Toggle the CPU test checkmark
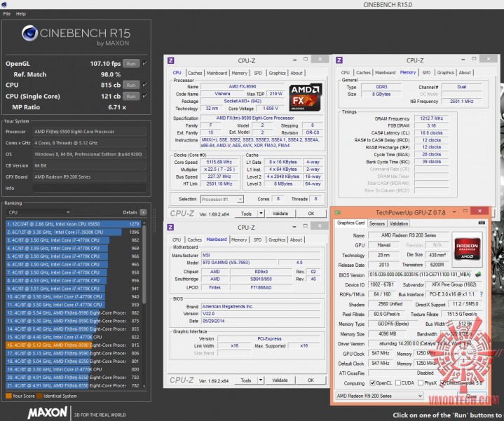Image resolution: width=504 pixels, height=421 pixels. click(144, 85)
